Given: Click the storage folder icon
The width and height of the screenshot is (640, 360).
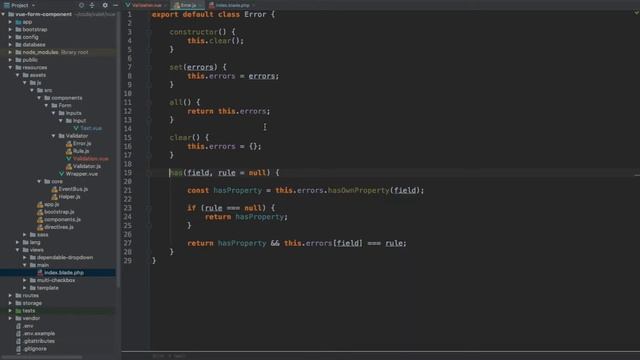Looking at the screenshot, I should coord(18,303).
